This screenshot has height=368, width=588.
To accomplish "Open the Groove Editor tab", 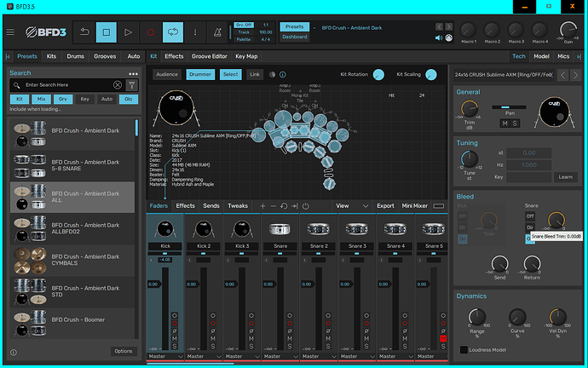I will (x=210, y=56).
